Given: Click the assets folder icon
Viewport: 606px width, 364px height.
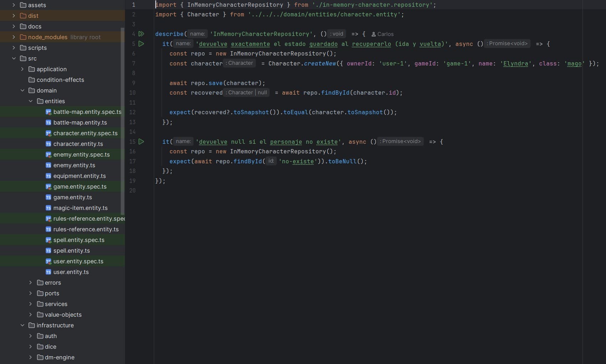Looking at the screenshot, I should point(23,5).
